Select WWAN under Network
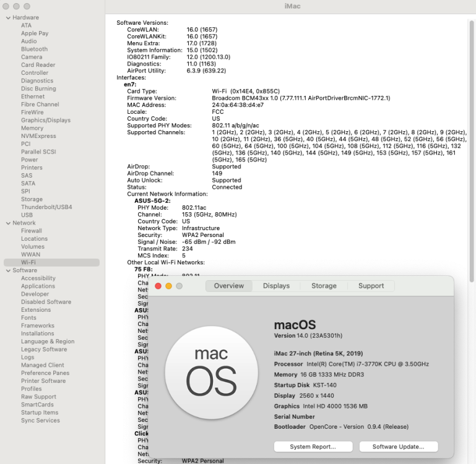The image size is (476, 464). (x=31, y=254)
